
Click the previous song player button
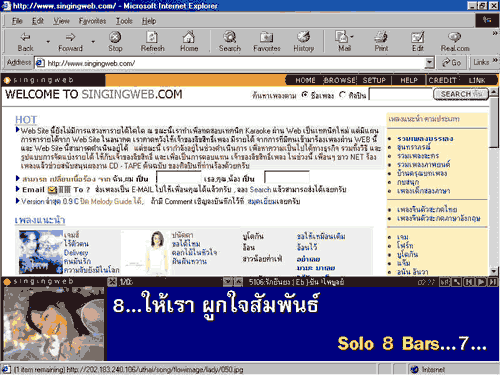pos(469,282)
